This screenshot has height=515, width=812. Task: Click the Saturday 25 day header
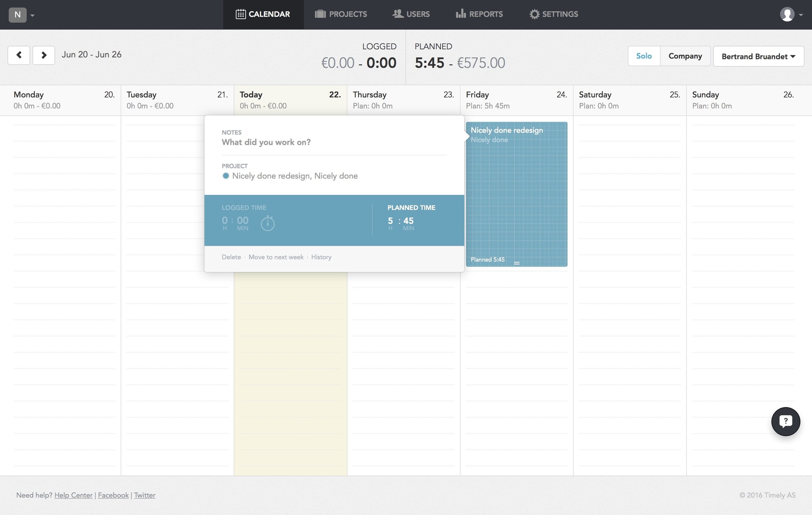[x=630, y=100]
